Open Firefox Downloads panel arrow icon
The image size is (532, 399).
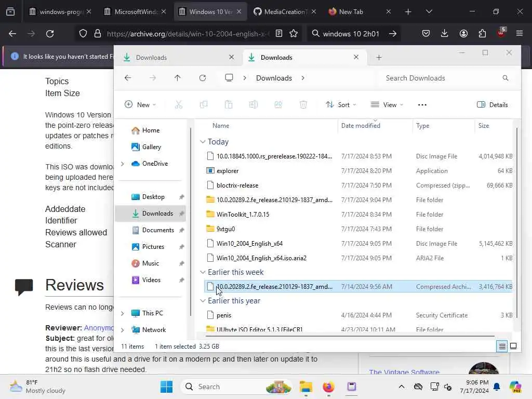pyautogui.click(x=445, y=34)
